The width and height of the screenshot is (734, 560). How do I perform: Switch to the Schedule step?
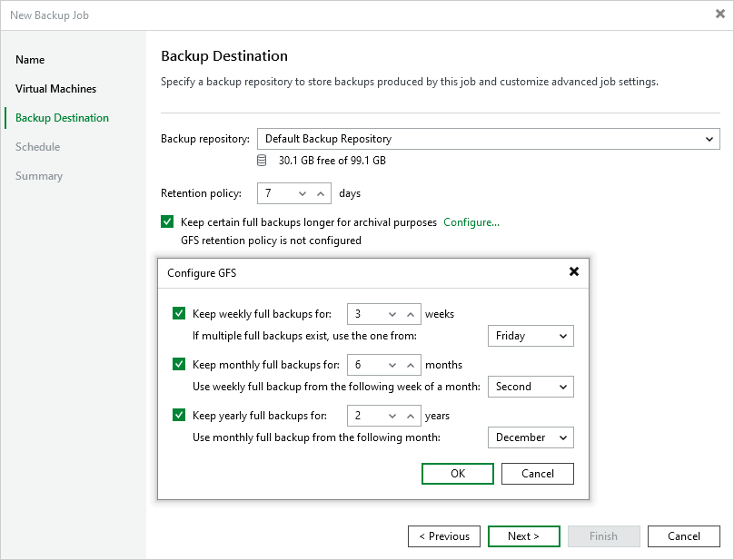point(37,146)
